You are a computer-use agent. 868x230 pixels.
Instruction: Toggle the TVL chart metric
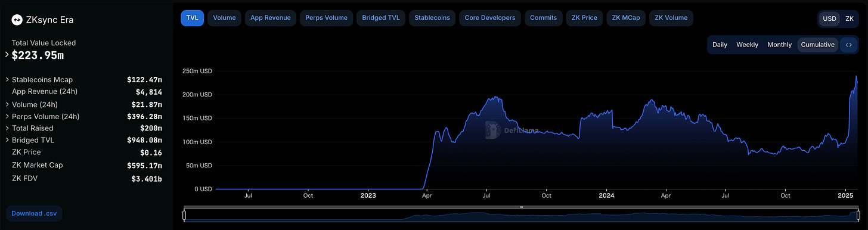click(x=192, y=18)
